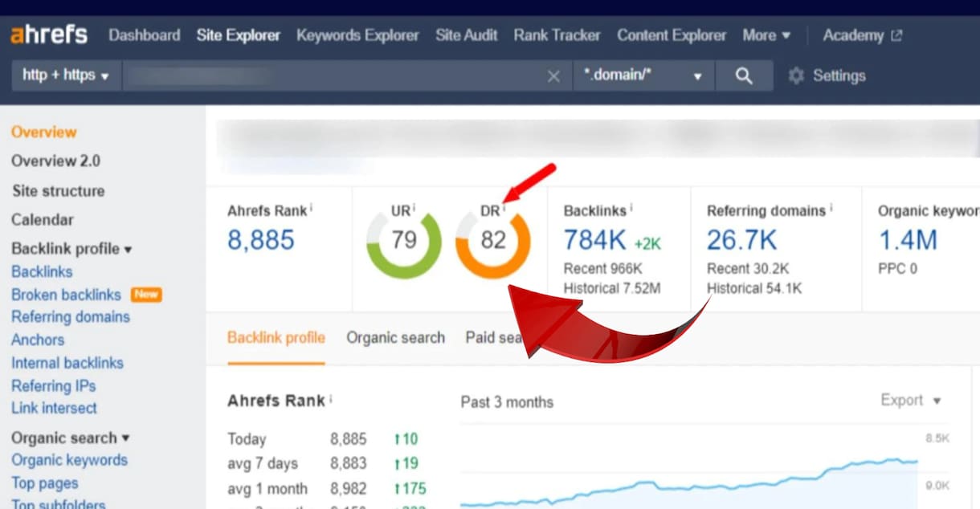Open Keywords Explorer
The image size is (980, 509).
[357, 35]
